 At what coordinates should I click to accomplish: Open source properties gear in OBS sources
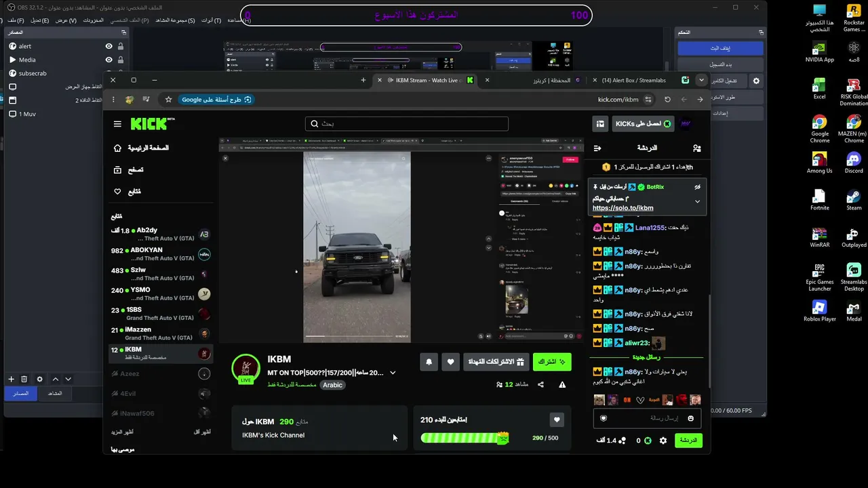[x=39, y=379]
